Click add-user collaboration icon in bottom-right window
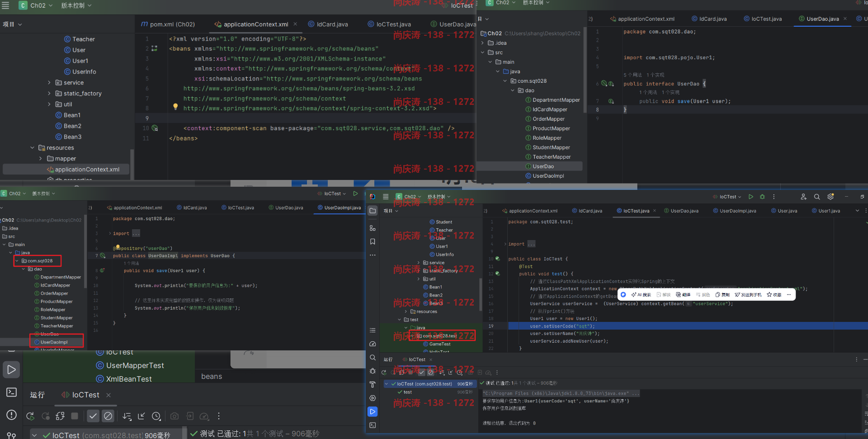Viewport: 868px width, 439px height. click(x=803, y=197)
